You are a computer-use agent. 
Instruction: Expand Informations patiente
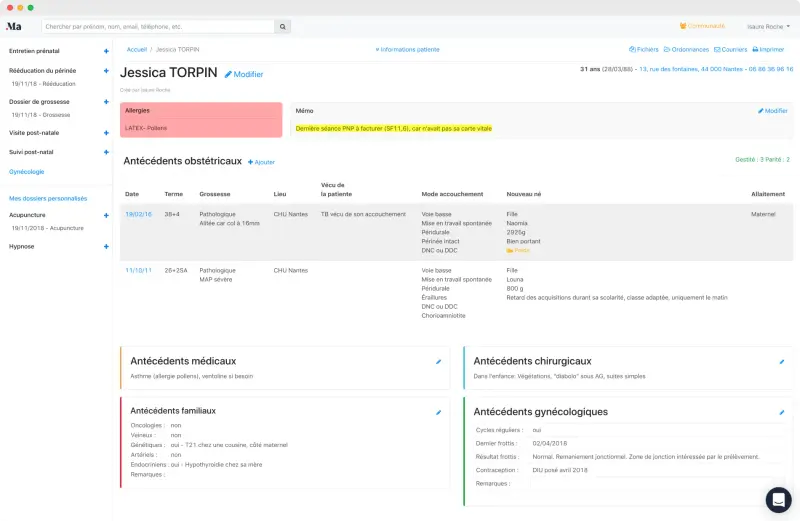[x=407, y=49]
